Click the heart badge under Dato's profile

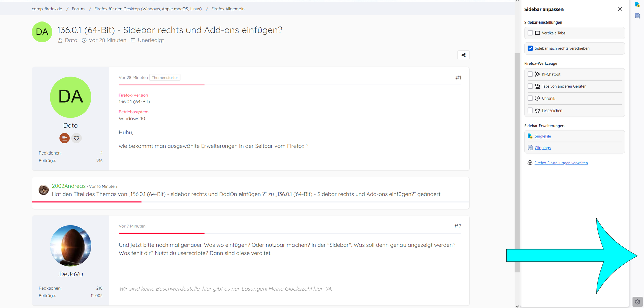click(x=76, y=138)
